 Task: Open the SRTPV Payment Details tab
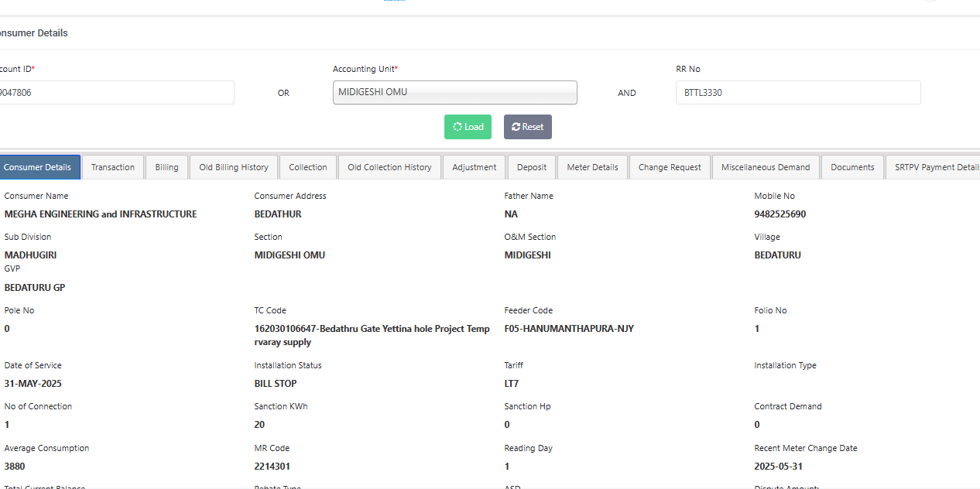[935, 167]
